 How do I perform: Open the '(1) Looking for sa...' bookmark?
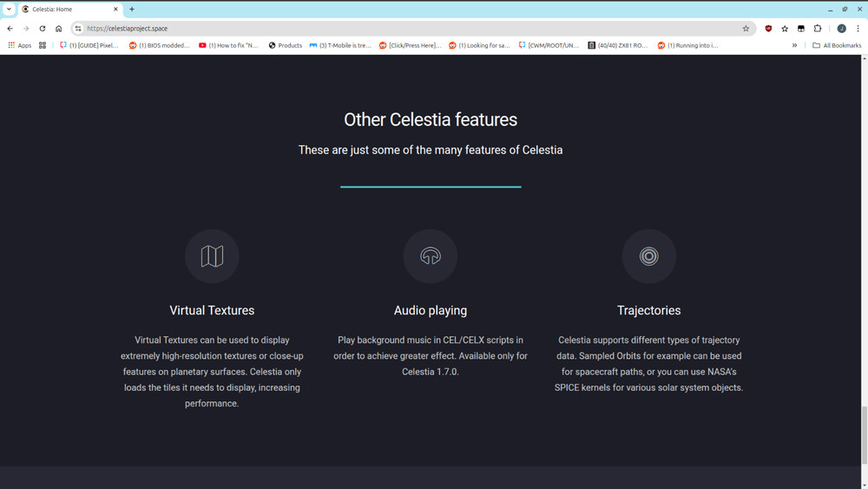479,45
